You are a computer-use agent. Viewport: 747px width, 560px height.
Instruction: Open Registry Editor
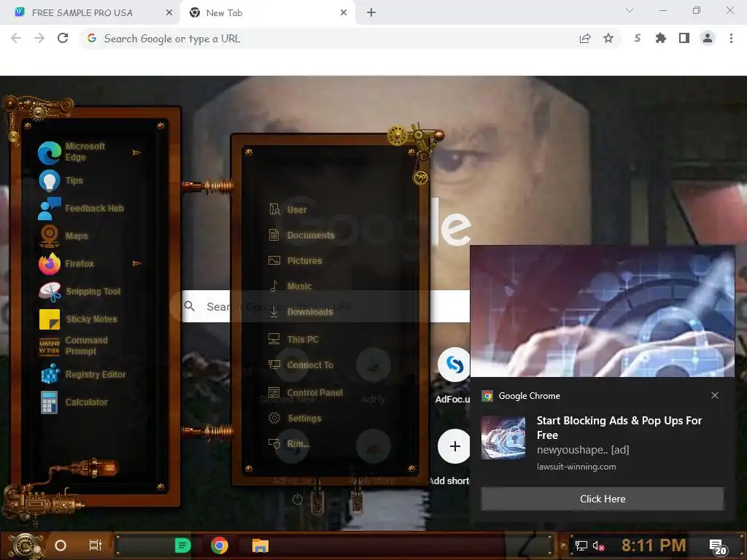click(82, 374)
